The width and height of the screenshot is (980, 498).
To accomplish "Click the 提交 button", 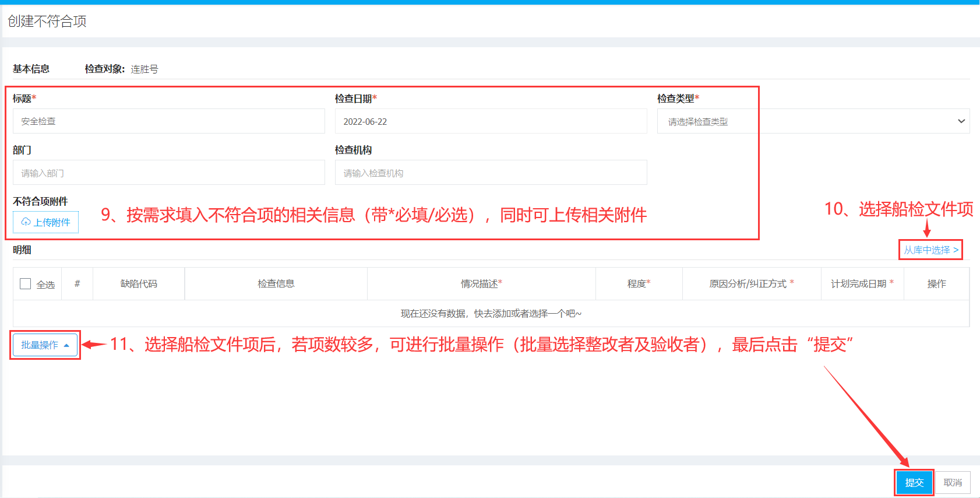I will coord(914,483).
